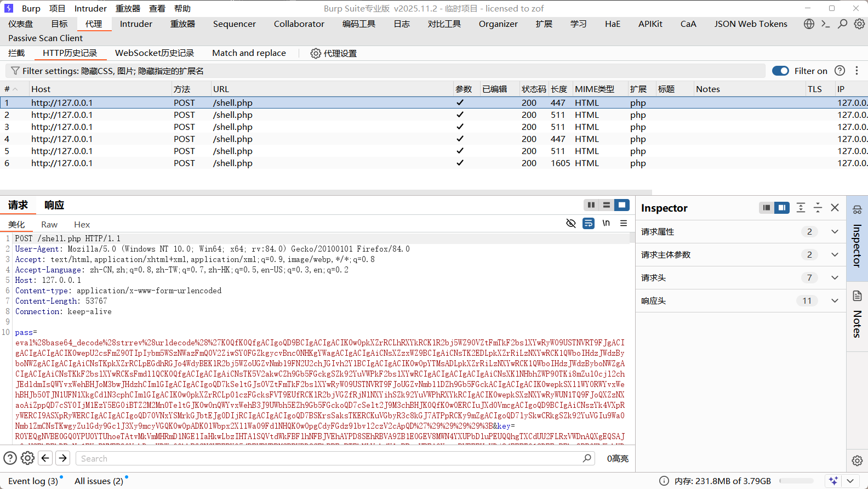Dock Inspector panel to the left
This screenshot has height=489, width=868.
tap(767, 208)
